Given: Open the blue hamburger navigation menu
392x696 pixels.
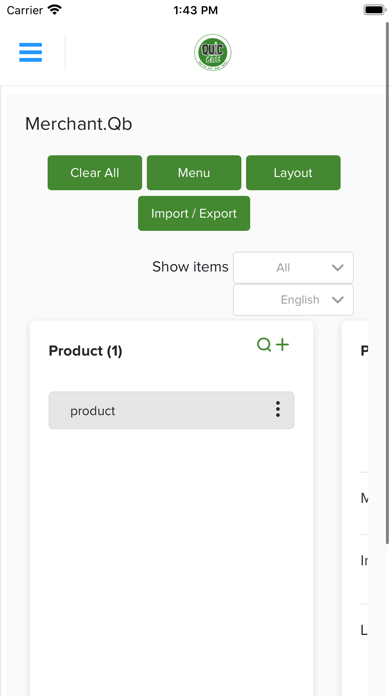Looking at the screenshot, I should 31,52.
